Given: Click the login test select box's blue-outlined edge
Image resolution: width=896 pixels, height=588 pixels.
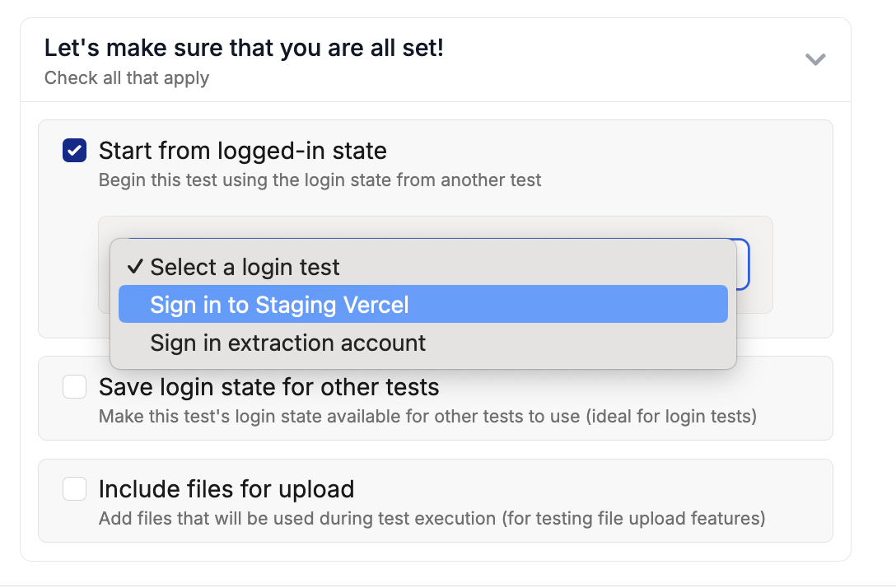Looking at the screenshot, I should pos(744,264).
